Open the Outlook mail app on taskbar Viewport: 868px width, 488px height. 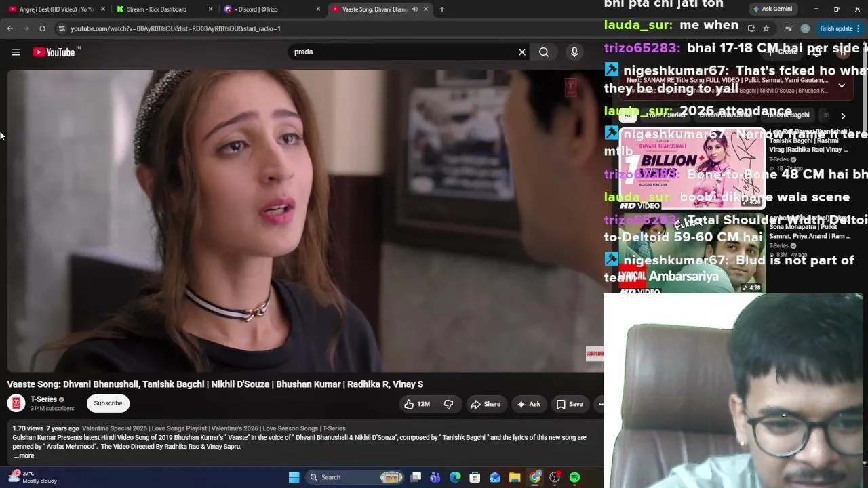click(495, 477)
